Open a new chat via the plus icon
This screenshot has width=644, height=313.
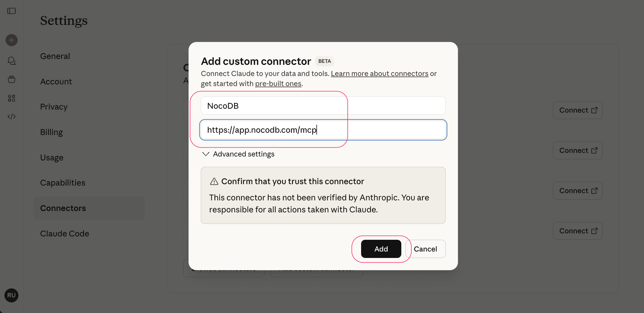click(11, 40)
